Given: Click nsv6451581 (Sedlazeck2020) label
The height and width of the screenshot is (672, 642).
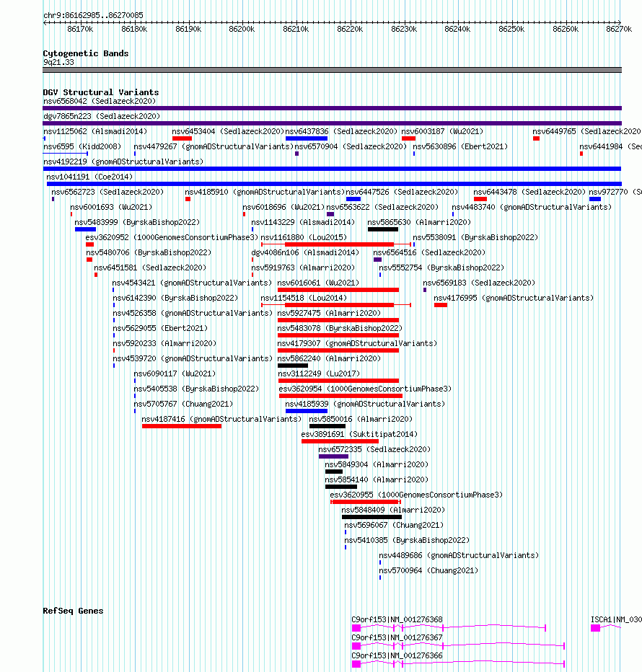Looking at the screenshot, I should pyautogui.click(x=150, y=268).
